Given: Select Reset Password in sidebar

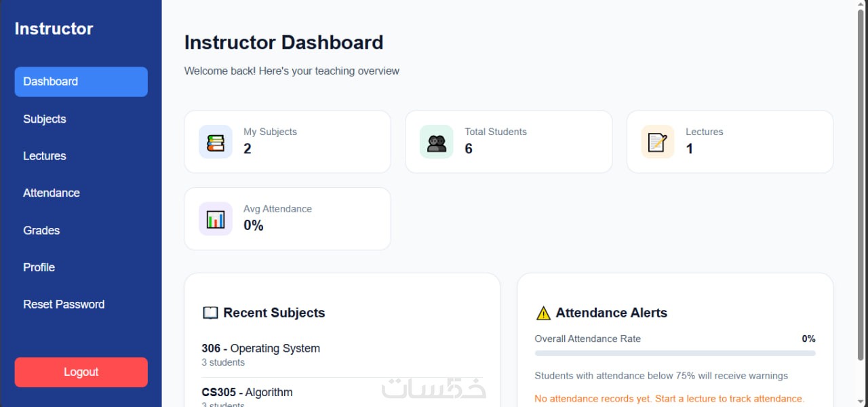Looking at the screenshot, I should click(x=64, y=305).
